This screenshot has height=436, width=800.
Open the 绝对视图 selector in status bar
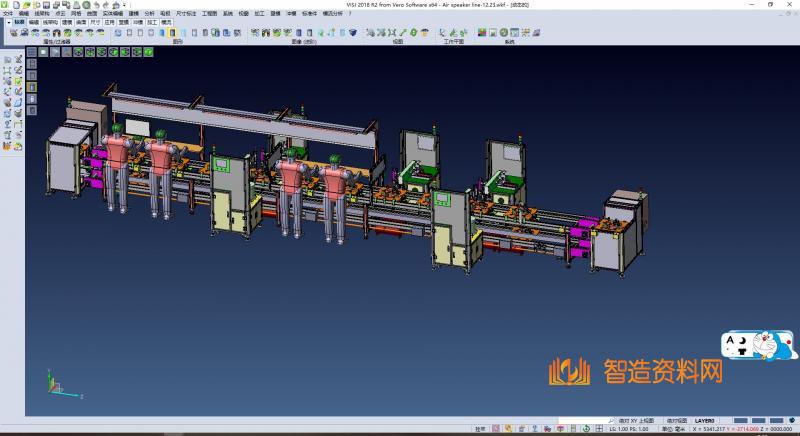pos(678,421)
